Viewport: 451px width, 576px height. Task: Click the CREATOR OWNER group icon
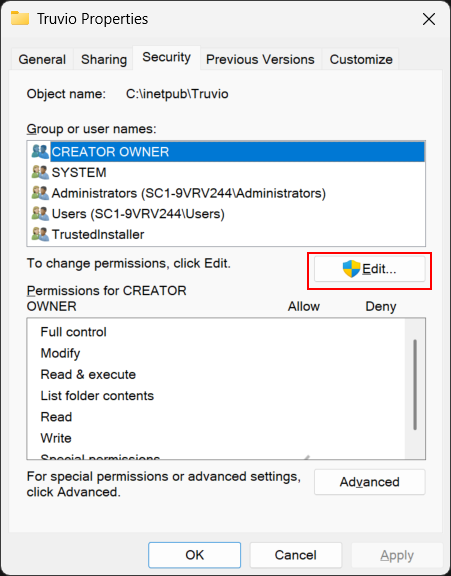tap(40, 151)
